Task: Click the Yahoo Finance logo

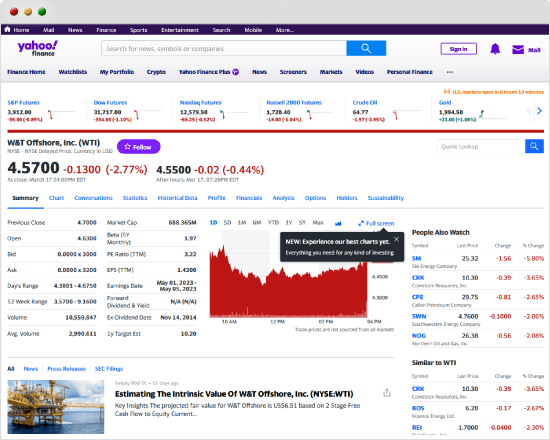Action: (38, 48)
